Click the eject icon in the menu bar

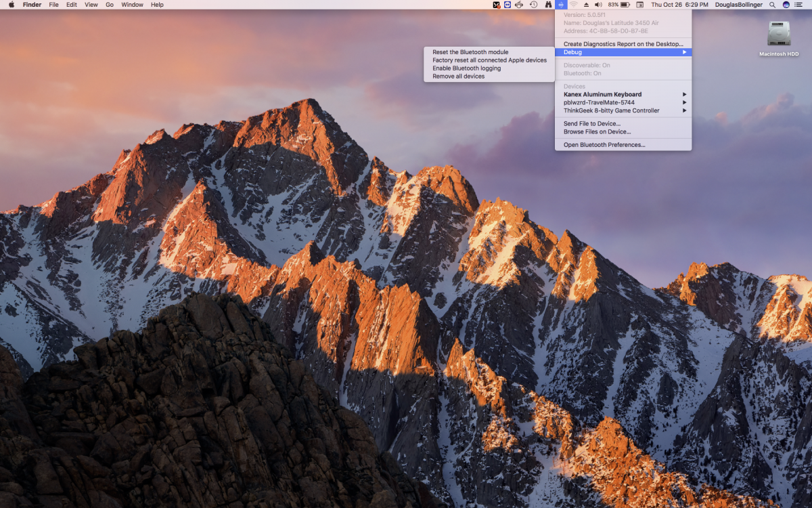click(x=586, y=5)
